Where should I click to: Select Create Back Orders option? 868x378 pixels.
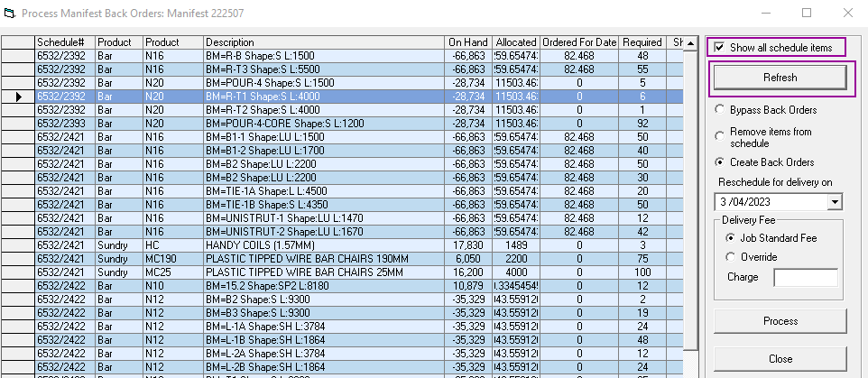719,162
